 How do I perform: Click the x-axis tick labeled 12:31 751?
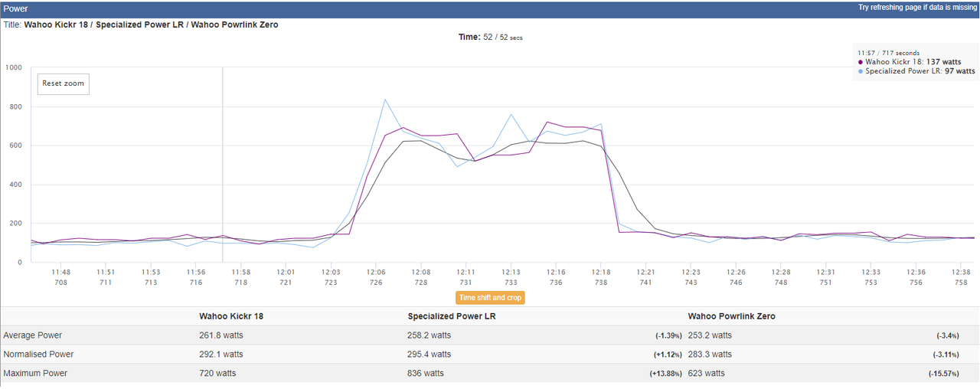click(825, 276)
